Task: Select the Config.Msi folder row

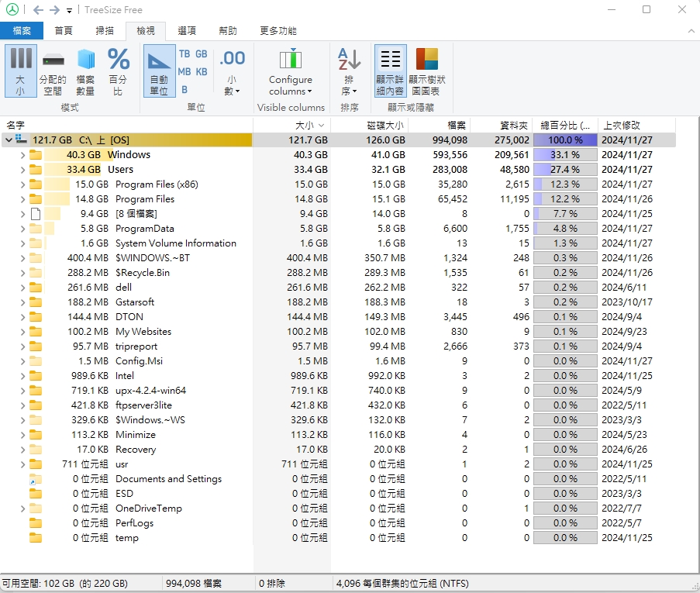Action: click(338, 361)
